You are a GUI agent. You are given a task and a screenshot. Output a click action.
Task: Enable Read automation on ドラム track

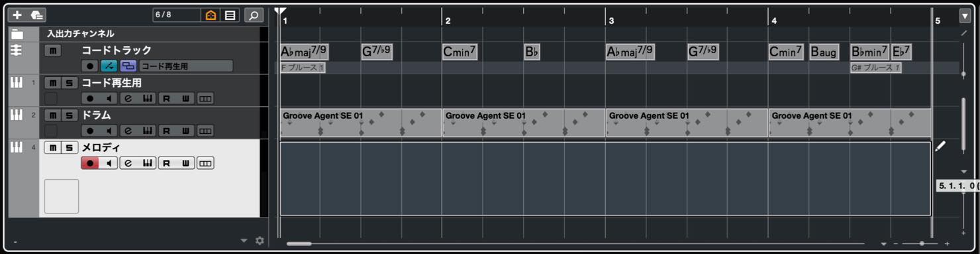166,131
